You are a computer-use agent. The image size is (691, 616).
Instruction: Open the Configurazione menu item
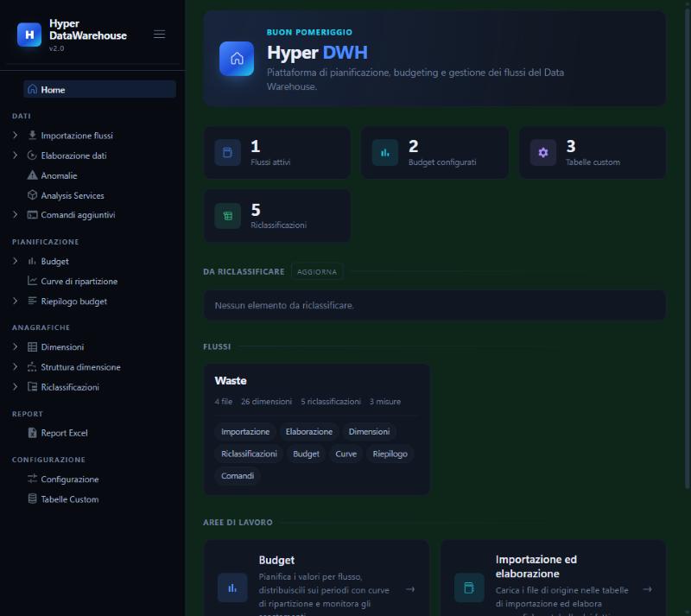point(70,479)
